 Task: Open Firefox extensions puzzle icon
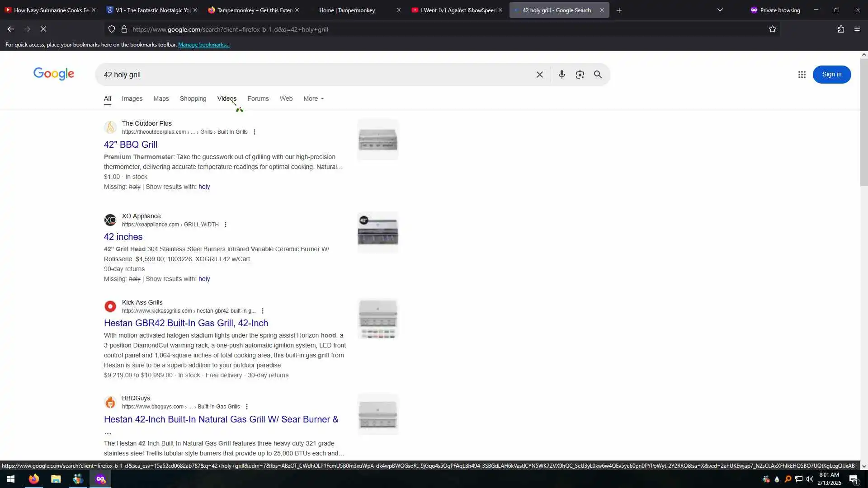click(840, 29)
